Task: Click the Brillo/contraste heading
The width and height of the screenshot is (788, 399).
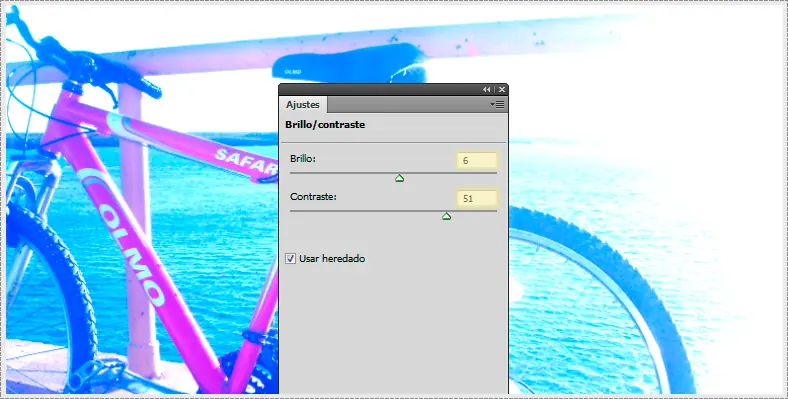Action: [x=325, y=125]
